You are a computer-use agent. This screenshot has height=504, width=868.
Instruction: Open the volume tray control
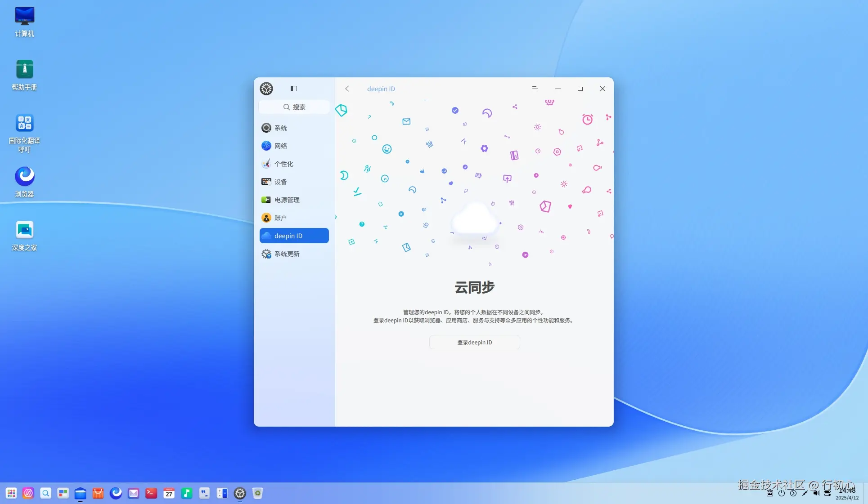(x=816, y=493)
